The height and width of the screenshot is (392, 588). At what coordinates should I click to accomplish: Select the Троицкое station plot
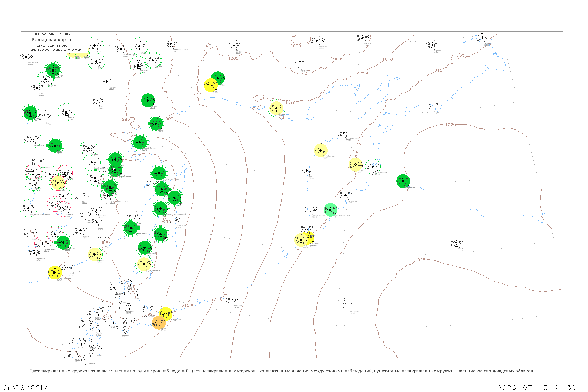pyautogui.click(x=96, y=210)
